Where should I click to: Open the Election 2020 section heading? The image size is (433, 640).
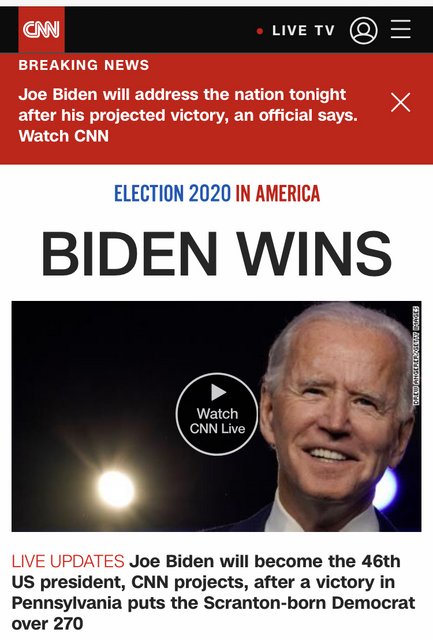(172, 193)
